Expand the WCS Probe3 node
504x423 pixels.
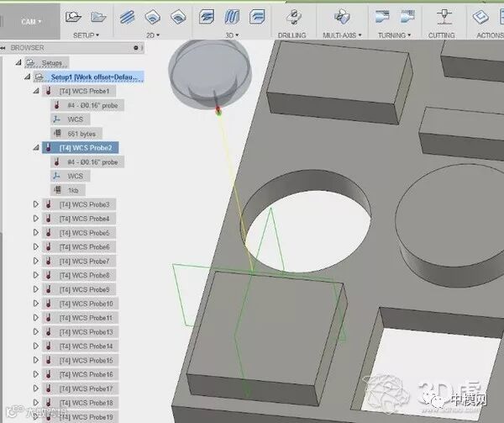(36, 204)
